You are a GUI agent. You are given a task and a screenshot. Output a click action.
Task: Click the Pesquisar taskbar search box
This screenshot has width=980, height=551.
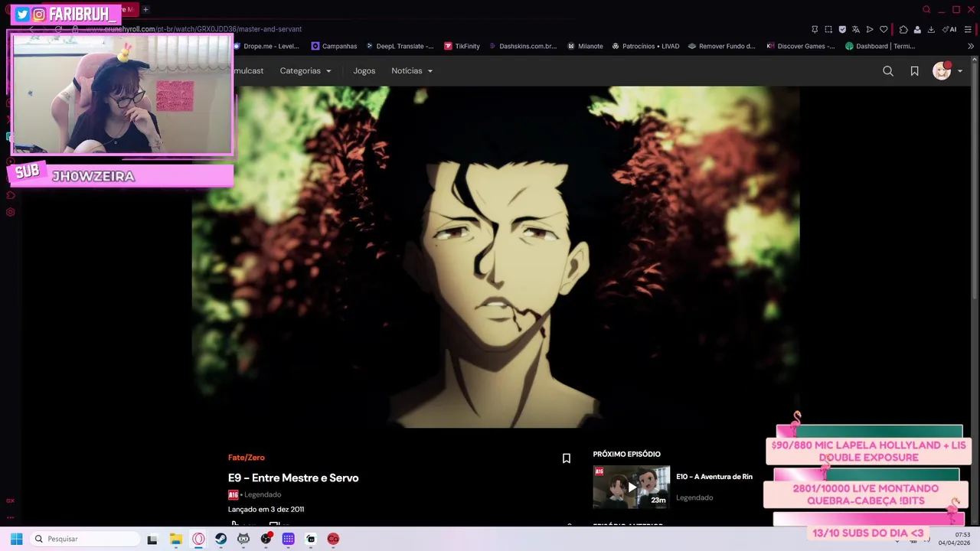[84, 539]
